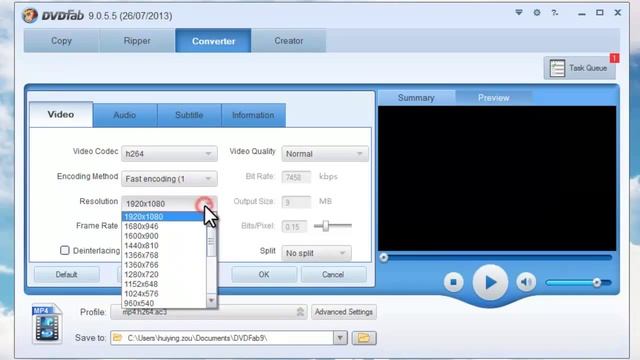Open the Audio settings tab

pos(124,115)
